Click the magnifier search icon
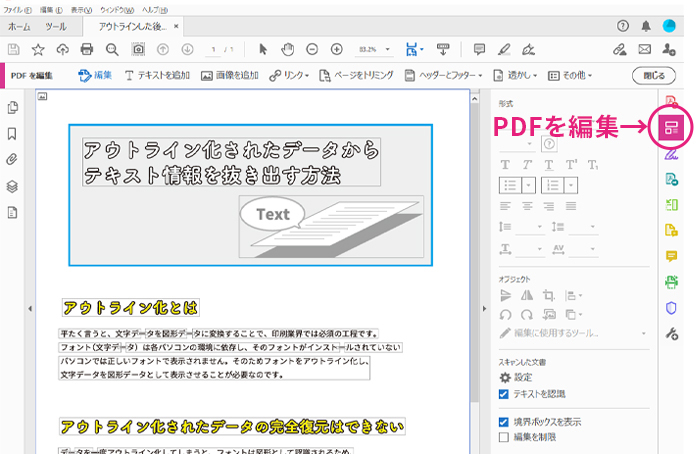 [112, 50]
